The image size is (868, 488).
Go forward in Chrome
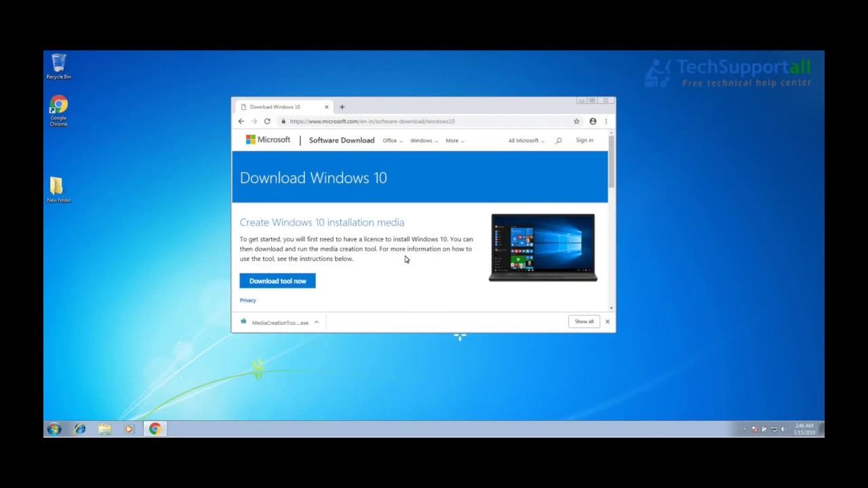254,121
